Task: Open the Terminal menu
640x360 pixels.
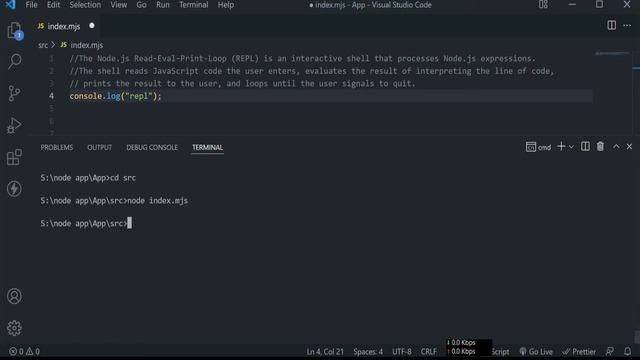Action: (x=193, y=5)
